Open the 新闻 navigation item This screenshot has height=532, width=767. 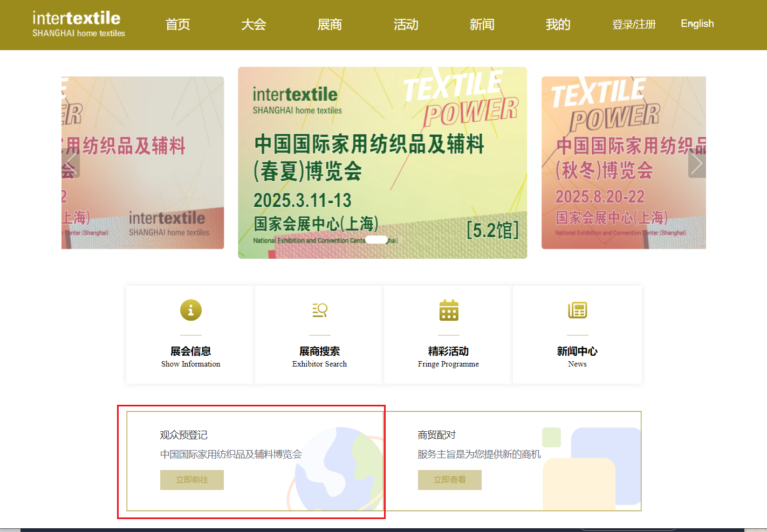point(482,24)
